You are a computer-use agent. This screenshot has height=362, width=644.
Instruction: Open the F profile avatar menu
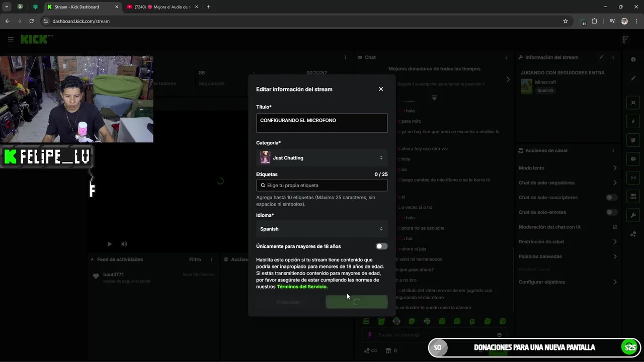(625, 39)
